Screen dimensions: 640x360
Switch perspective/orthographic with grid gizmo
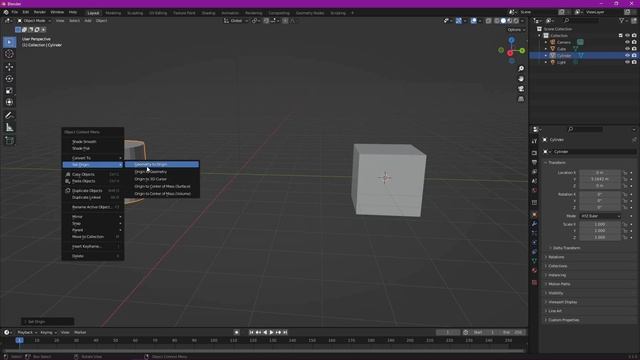click(x=521, y=99)
